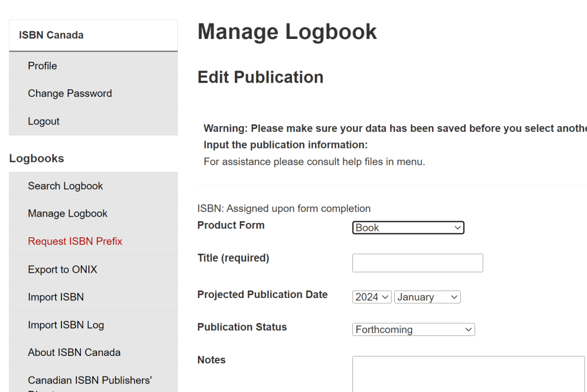
Task: Open Export to ONIX page
Action: (63, 269)
